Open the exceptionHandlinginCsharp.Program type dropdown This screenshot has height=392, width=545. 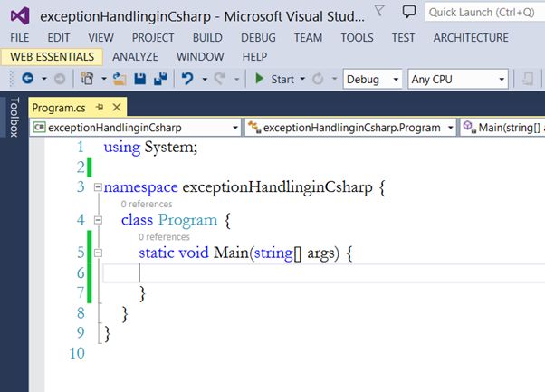(350, 128)
